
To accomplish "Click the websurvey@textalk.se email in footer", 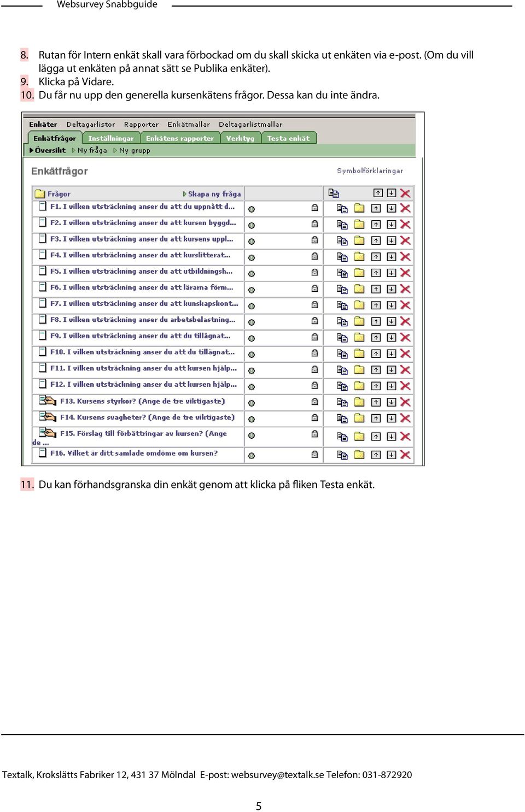I will click(278, 775).
